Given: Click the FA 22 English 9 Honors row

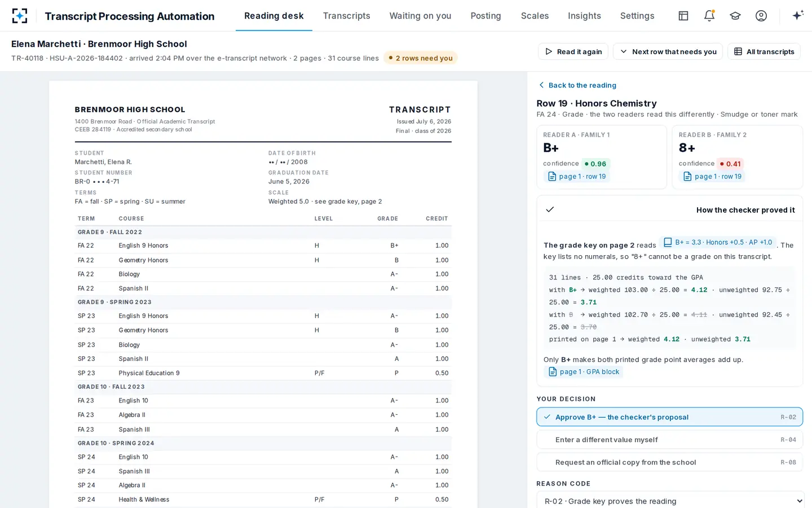Looking at the screenshot, I should click(x=263, y=246).
